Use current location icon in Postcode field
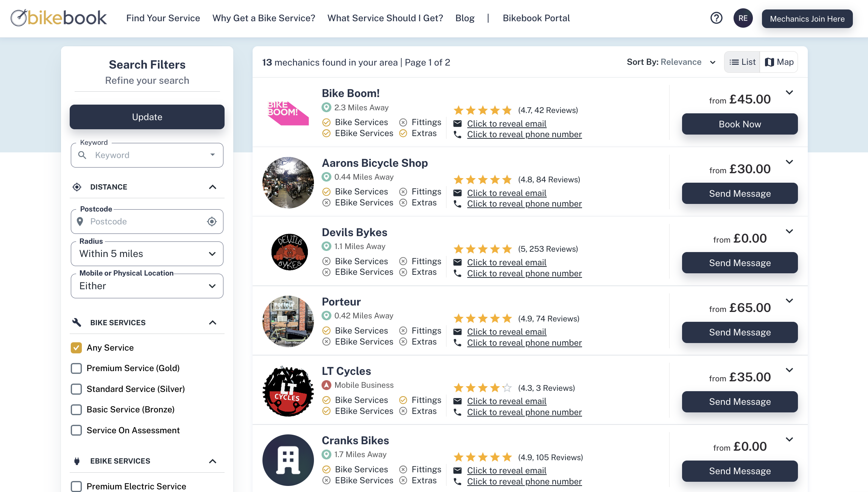 coord(212,221)
